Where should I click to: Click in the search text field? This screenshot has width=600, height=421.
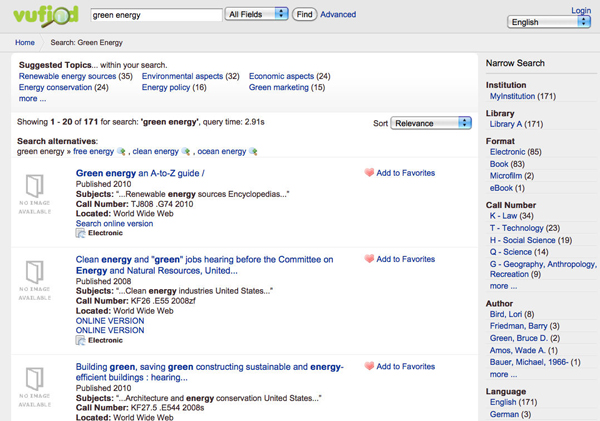tap(155, 15)
